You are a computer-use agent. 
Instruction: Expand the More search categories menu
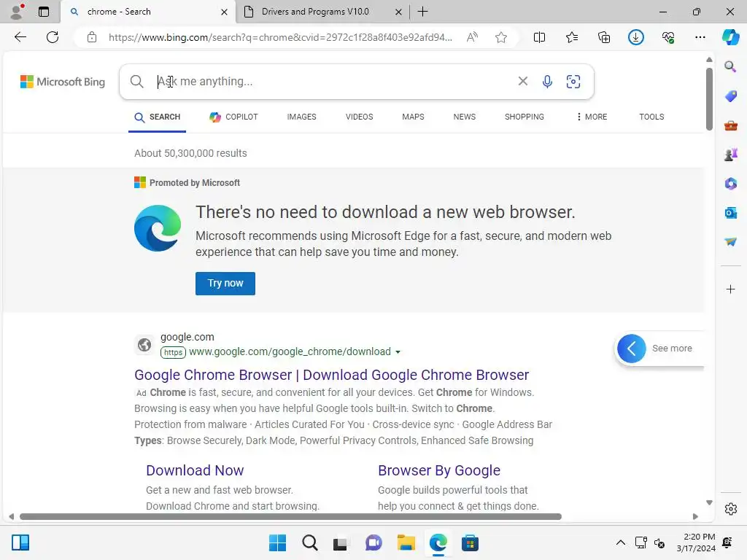(x=592, y=117)
